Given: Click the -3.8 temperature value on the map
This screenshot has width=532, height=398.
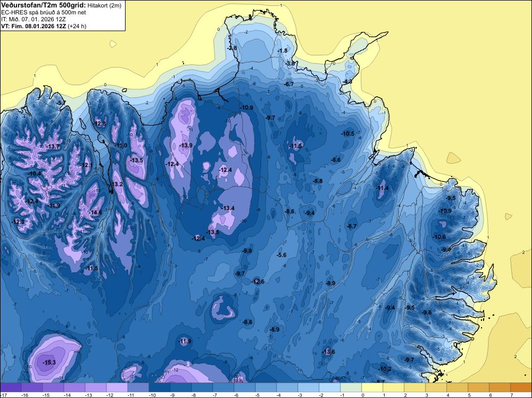Looking at the screenshot, I should (290, 63).
